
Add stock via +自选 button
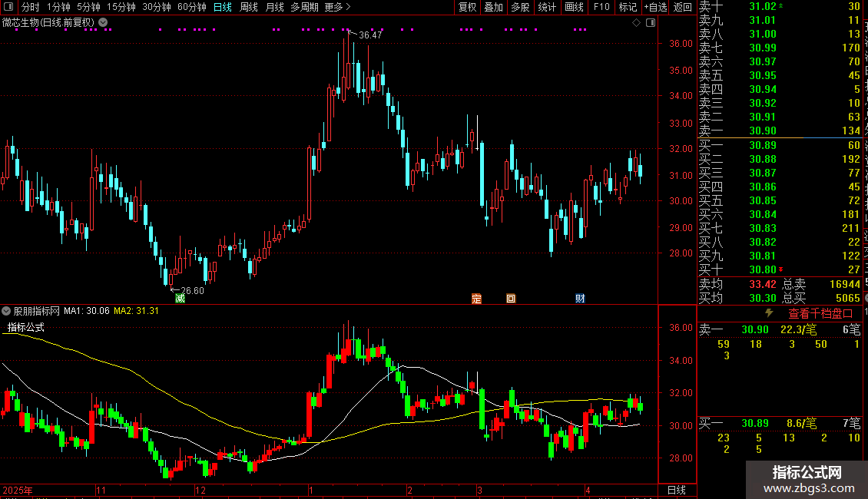655,7
